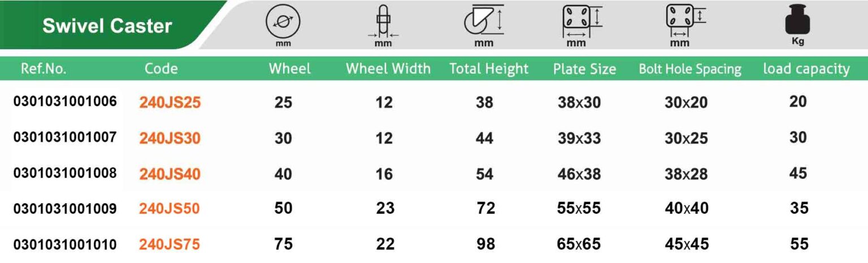868x263 pixels.
Task: Select reference number 0301031001009
Action: 65,209
